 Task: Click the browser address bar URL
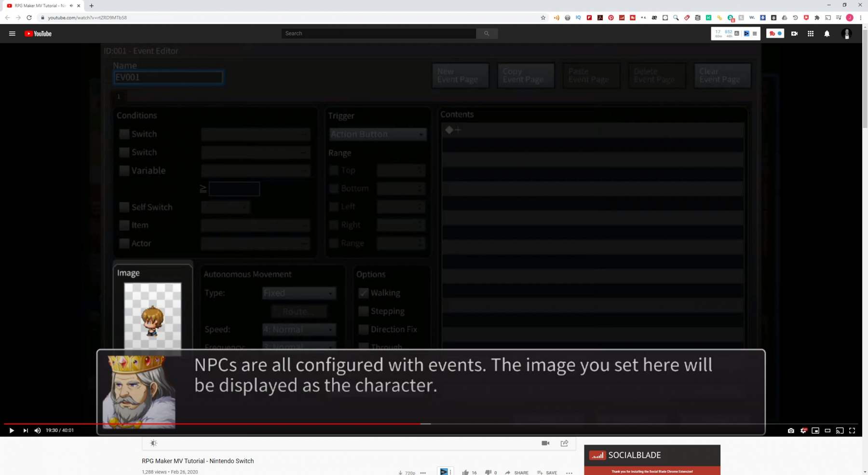click(x=87, y=18)
